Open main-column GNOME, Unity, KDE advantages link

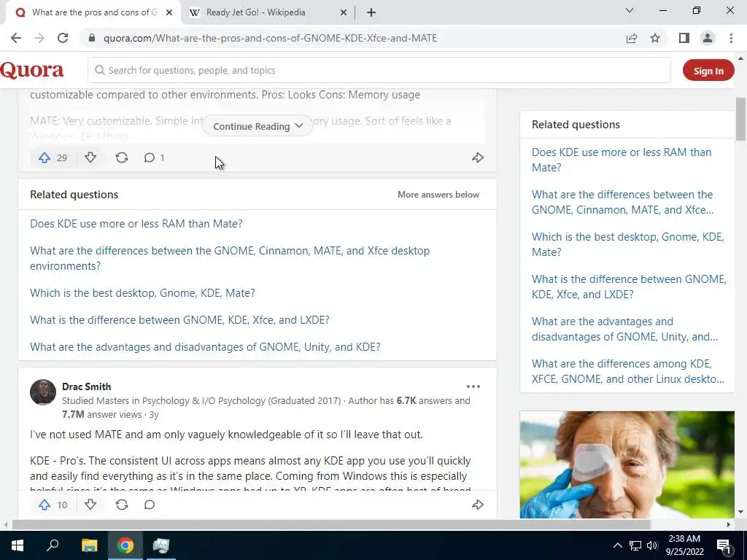tap(205, 346)
